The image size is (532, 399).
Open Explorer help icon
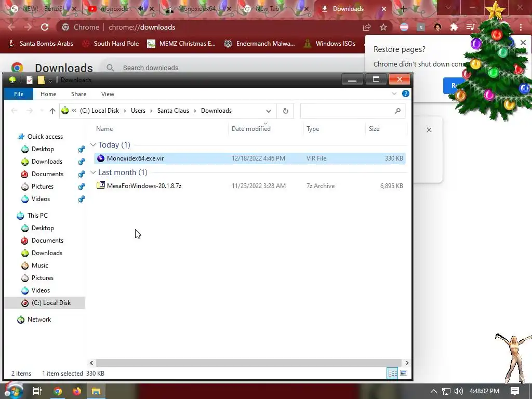(x=405, y=94)
